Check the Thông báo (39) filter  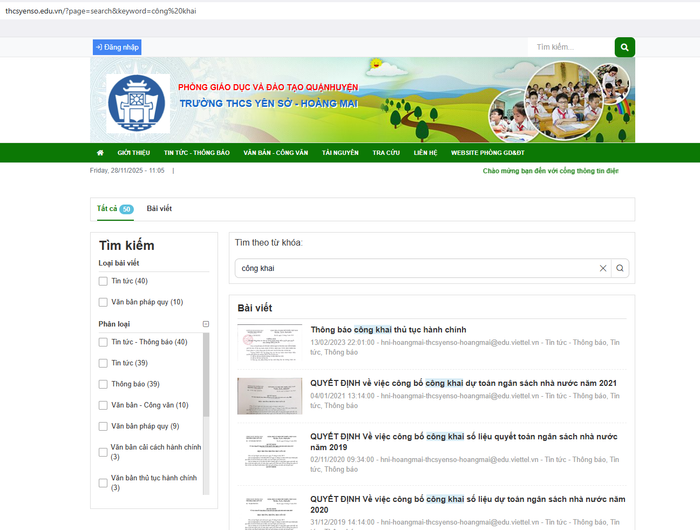tap(103, 384)
